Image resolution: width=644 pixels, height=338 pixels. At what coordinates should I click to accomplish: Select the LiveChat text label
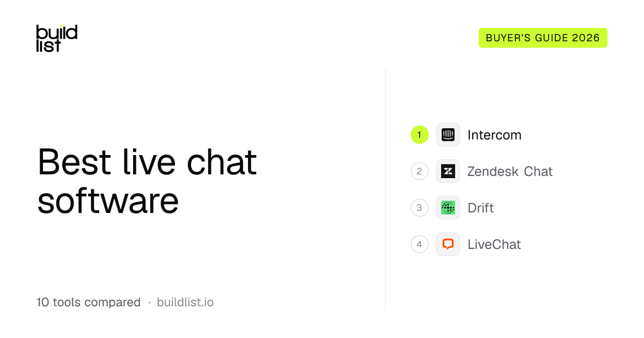tap(494, 244)
